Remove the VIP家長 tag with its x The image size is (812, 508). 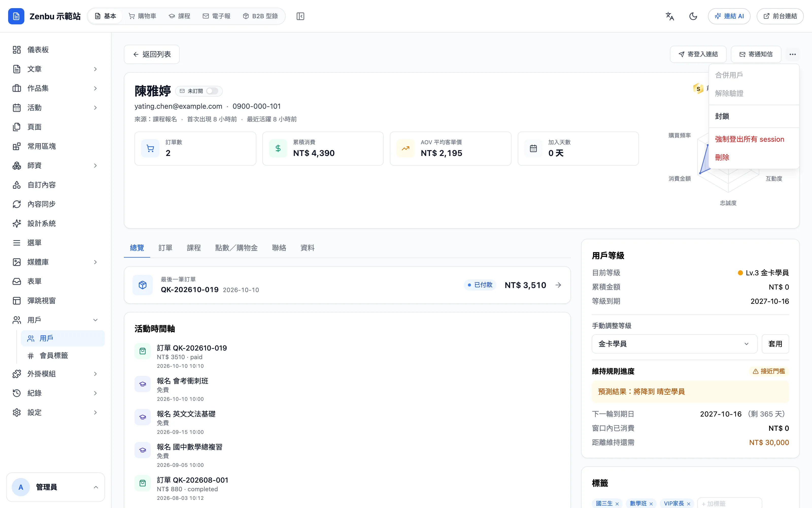click(688, 504)
